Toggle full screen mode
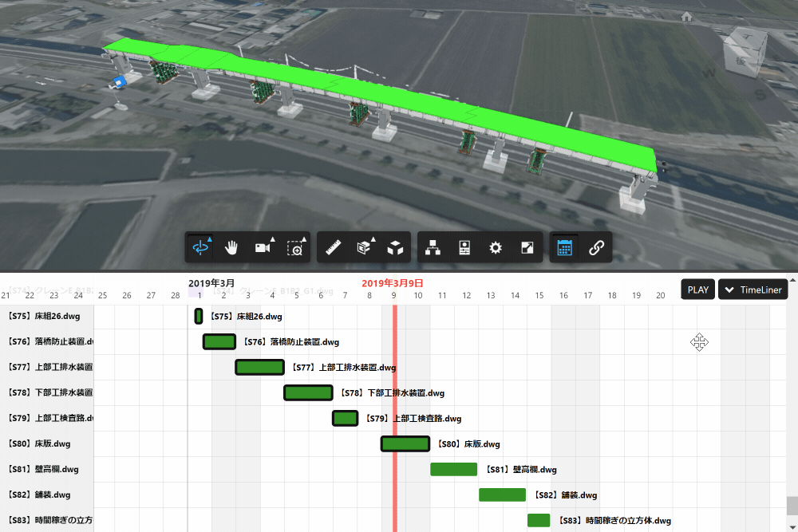 click(x=527, y=248)
